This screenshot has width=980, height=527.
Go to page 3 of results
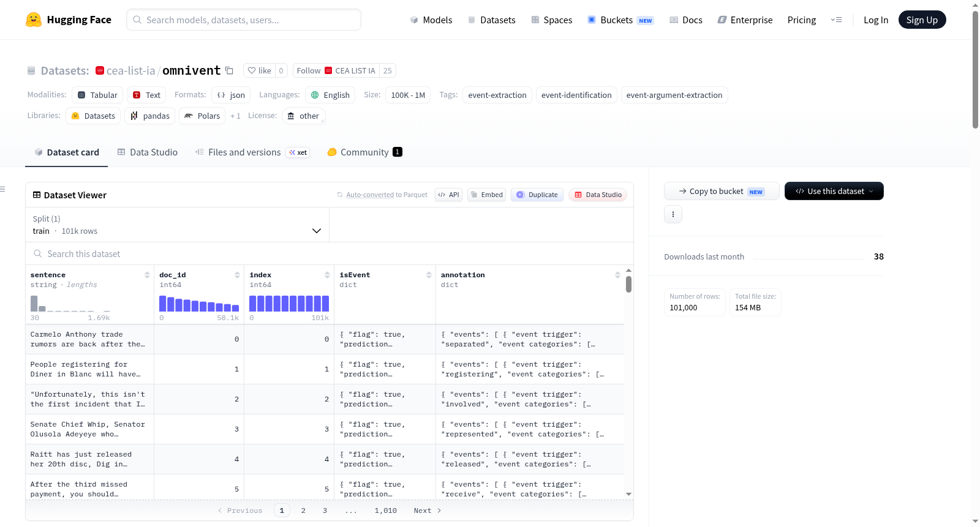pos(325,510)
